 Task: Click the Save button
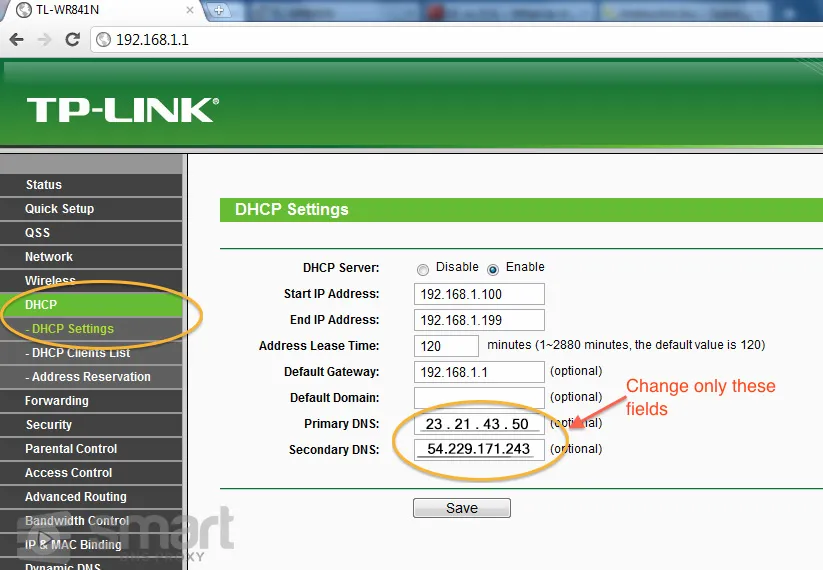461,508
